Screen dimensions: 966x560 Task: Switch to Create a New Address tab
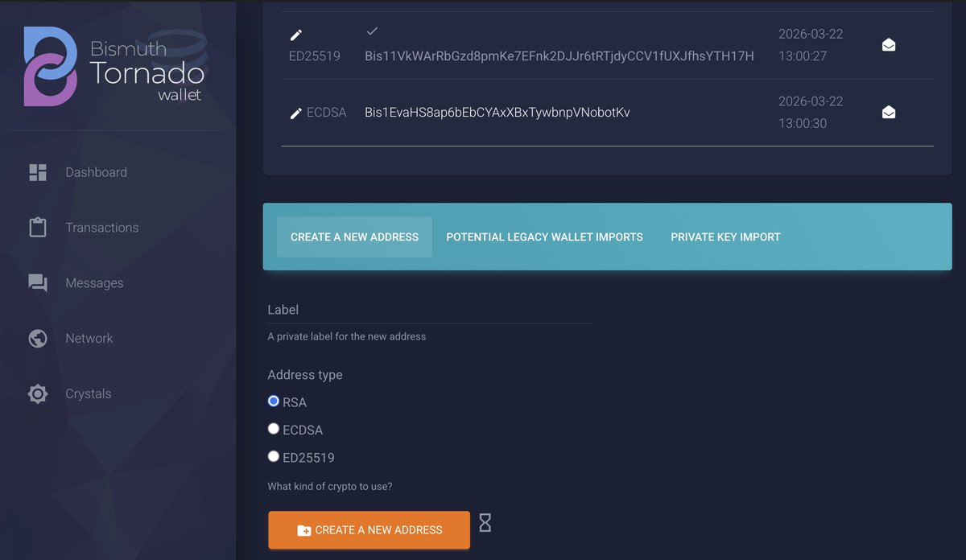[354, 237]
